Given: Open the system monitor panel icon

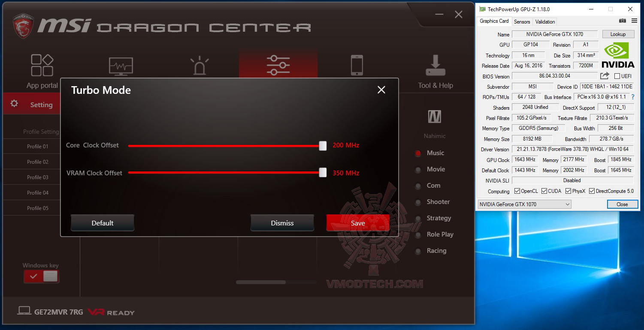Looking at the screenshot, I should [x=121, y=65].
